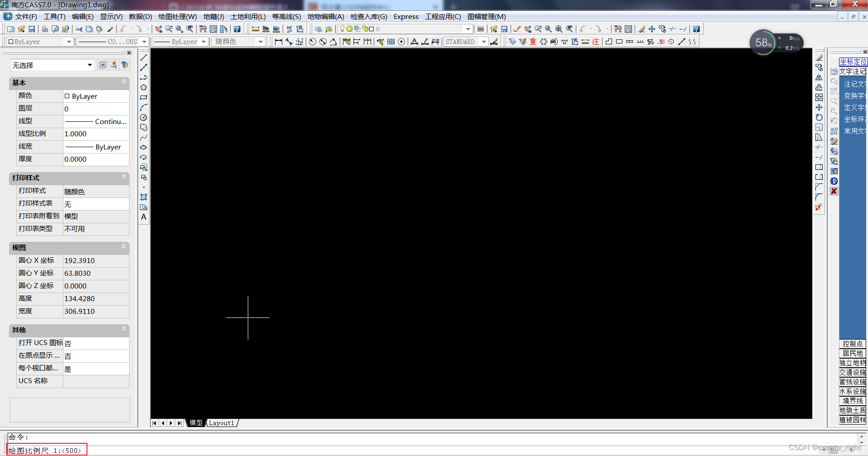
Task: Open the 等高线(S) menu
Action: (286, 17)
